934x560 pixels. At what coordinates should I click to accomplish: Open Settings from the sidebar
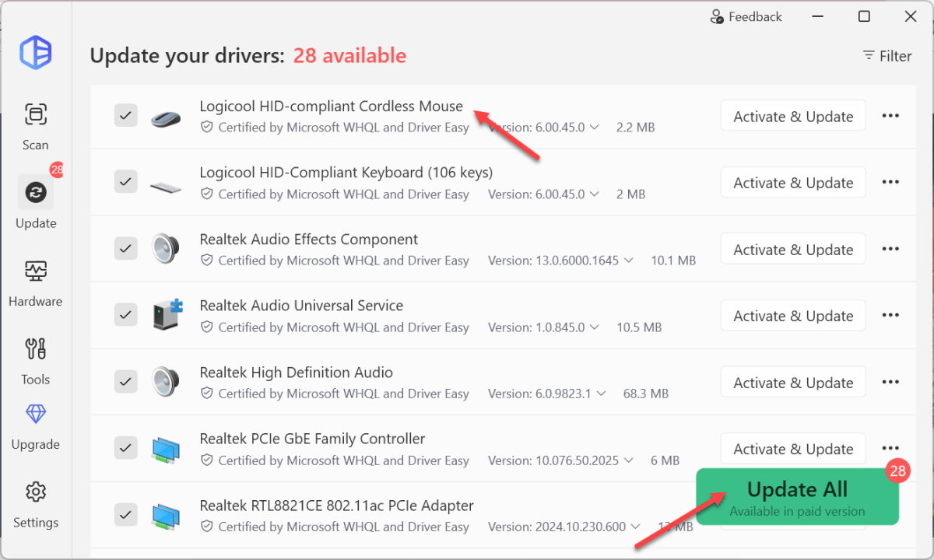click(35, 502)
